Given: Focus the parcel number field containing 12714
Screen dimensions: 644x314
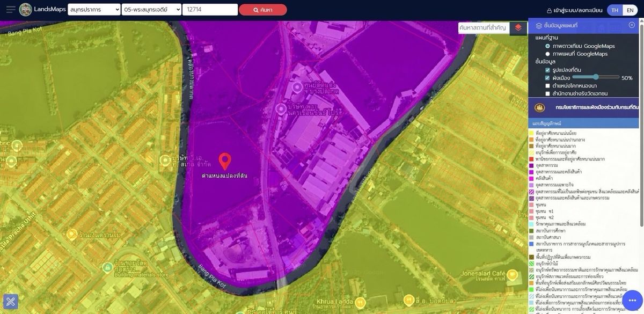Looking at the screenshot, I should click(210, 10).
